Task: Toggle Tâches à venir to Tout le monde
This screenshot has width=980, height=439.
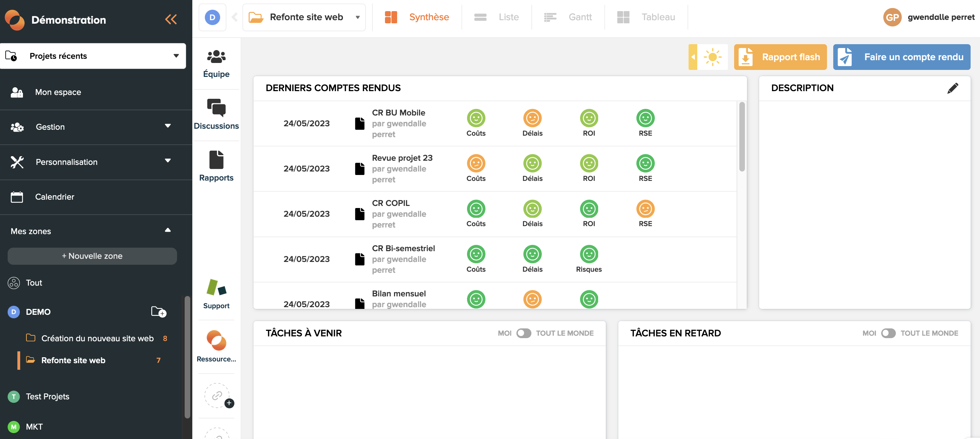Action: 523,333
